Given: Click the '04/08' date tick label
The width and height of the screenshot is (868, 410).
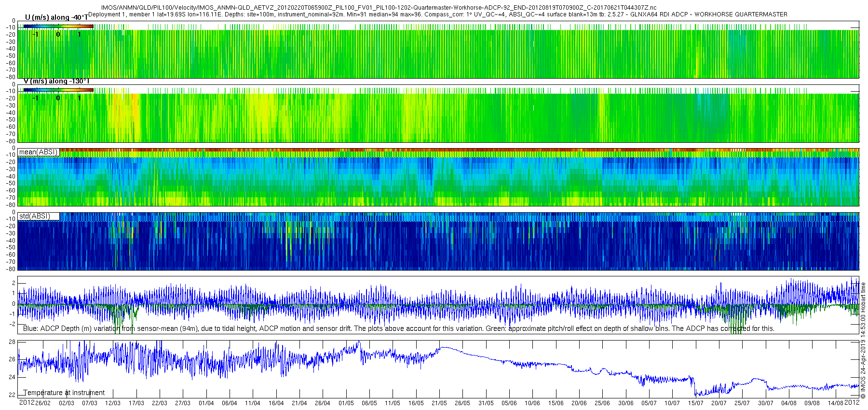Looking at the screenshot, I should pos(789,403).
